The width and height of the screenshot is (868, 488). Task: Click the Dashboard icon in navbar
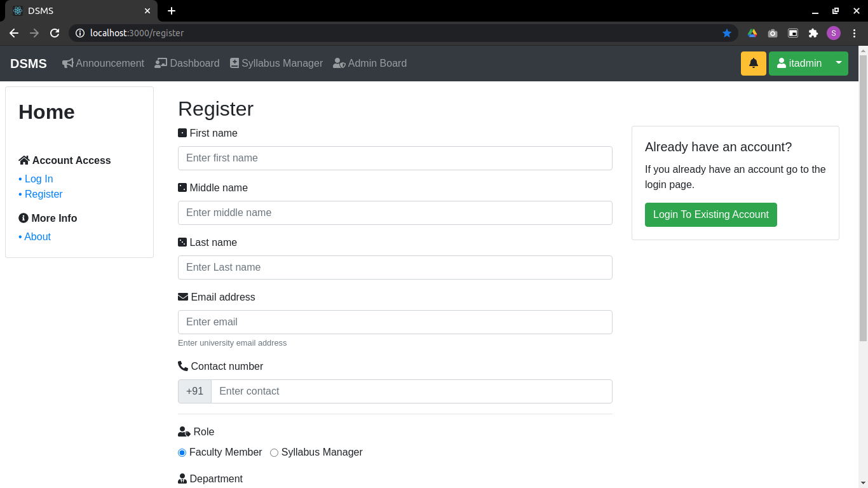pyautogui.click(x=160, y=63)
